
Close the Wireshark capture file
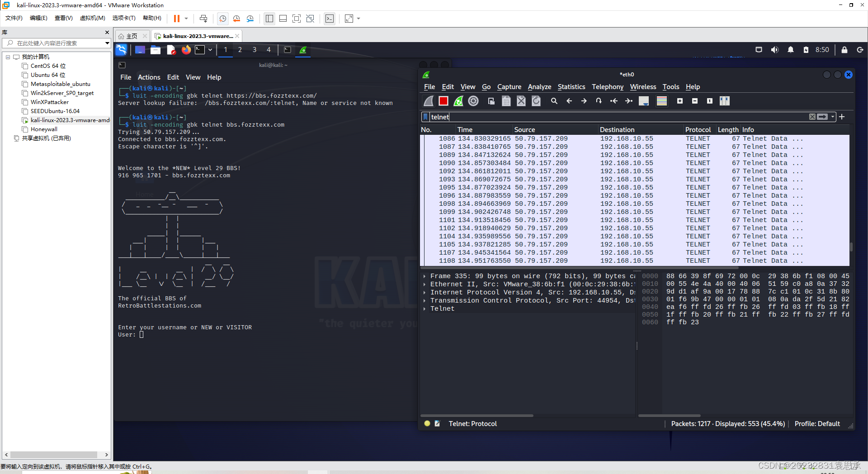click(521, 101)
